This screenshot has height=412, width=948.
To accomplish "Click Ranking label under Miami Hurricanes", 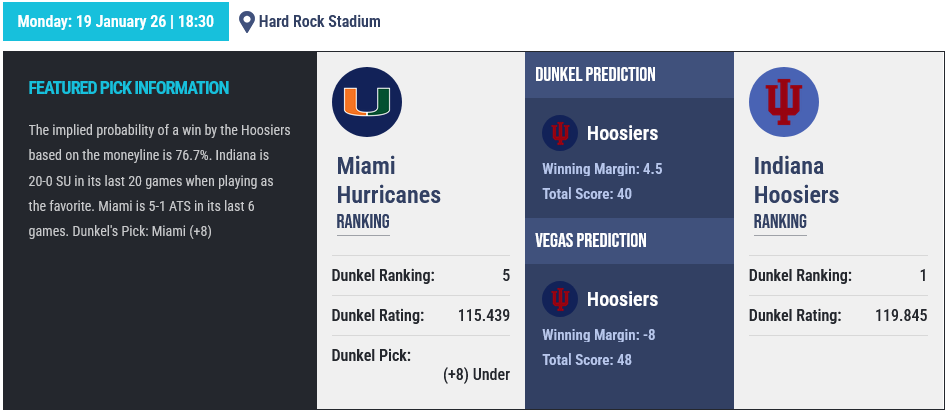I will [363, 222].
